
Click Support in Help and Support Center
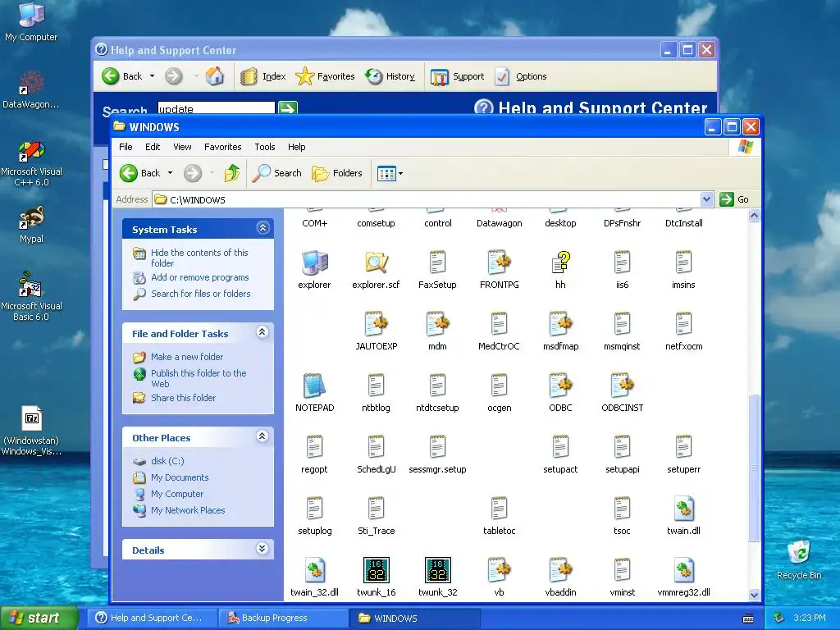[458, 76]
